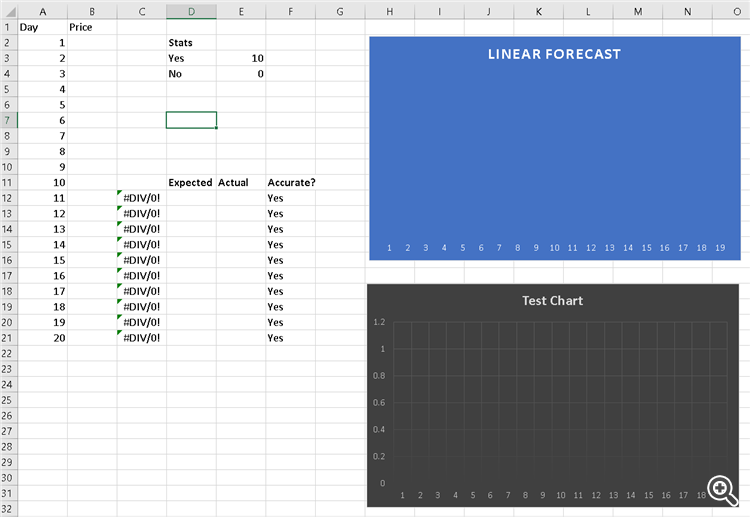Click error indicator triangle on cell C13
This screenshot has height=517, width=750.
pyautogui.click(x=120, y=208)
